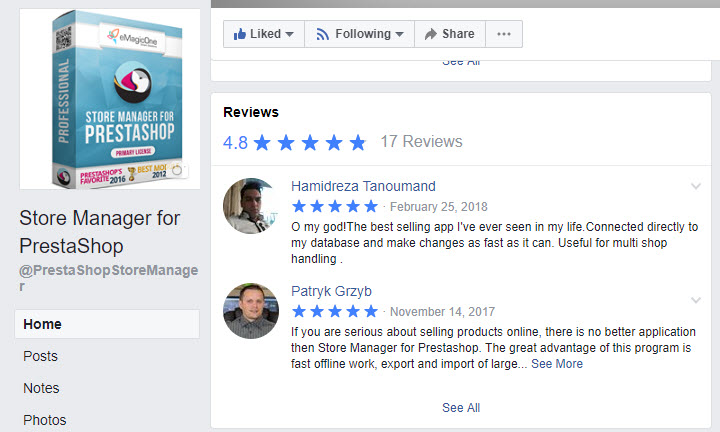
Task: Click the blue stars next to the 4.8 rating
Action: tap(309, 143)
